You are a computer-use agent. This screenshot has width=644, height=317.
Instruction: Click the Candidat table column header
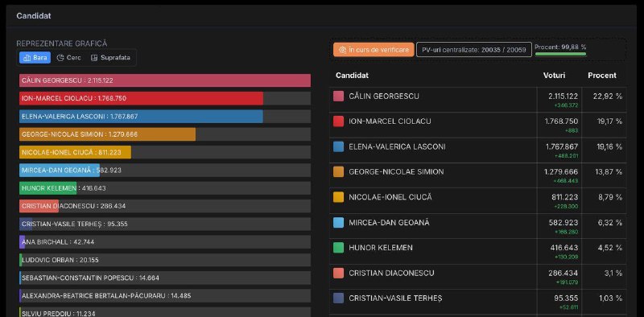352,76
